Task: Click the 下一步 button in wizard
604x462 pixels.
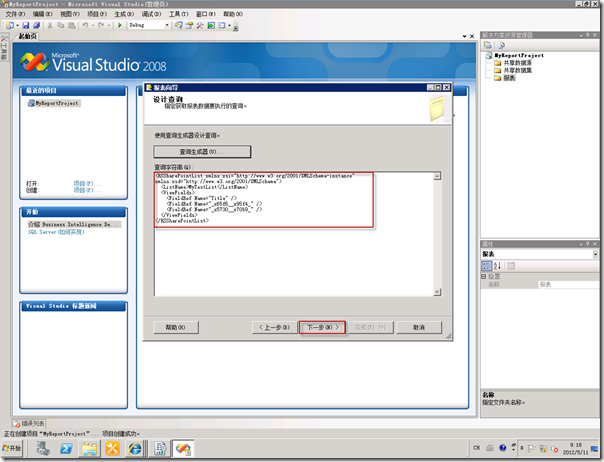Action: click(x=322, y=328)
